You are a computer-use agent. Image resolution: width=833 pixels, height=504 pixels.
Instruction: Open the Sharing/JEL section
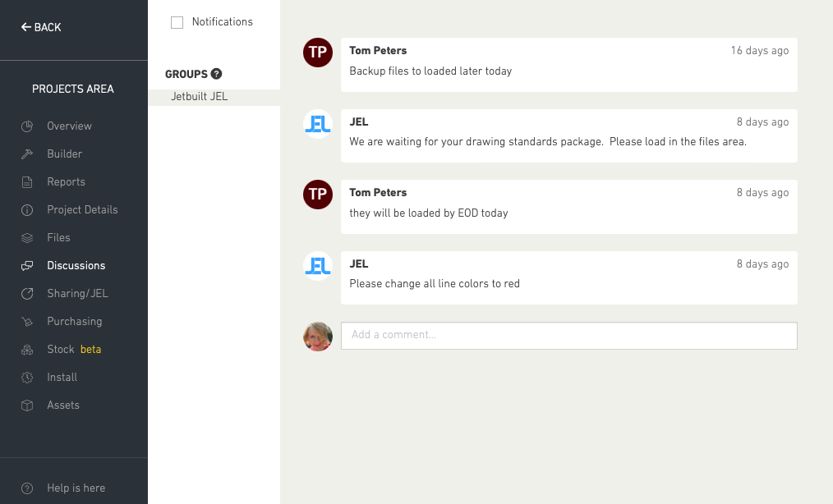coord(77,293)
